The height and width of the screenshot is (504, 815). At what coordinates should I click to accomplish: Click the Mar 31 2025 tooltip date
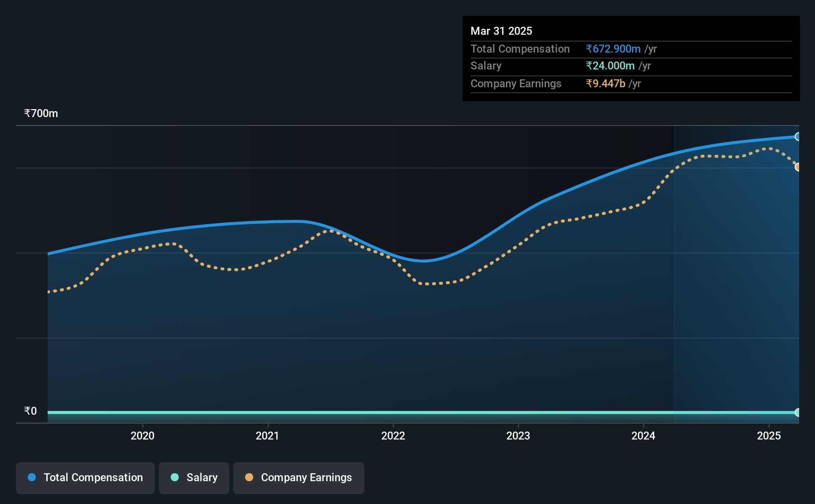tap(501, 31)
